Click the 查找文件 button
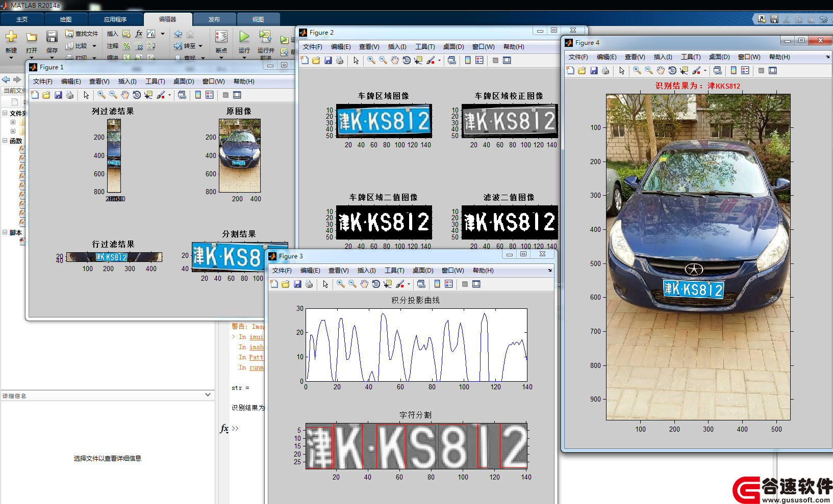The height and width of the screenshot is (504, 833). (82, 34)
